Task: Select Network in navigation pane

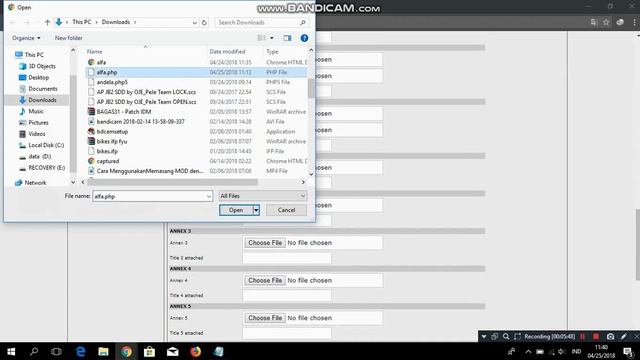Action: [35, 183]
